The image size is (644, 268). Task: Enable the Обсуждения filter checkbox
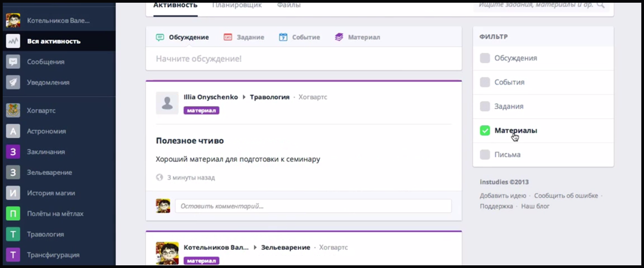(x=485, y=58)
